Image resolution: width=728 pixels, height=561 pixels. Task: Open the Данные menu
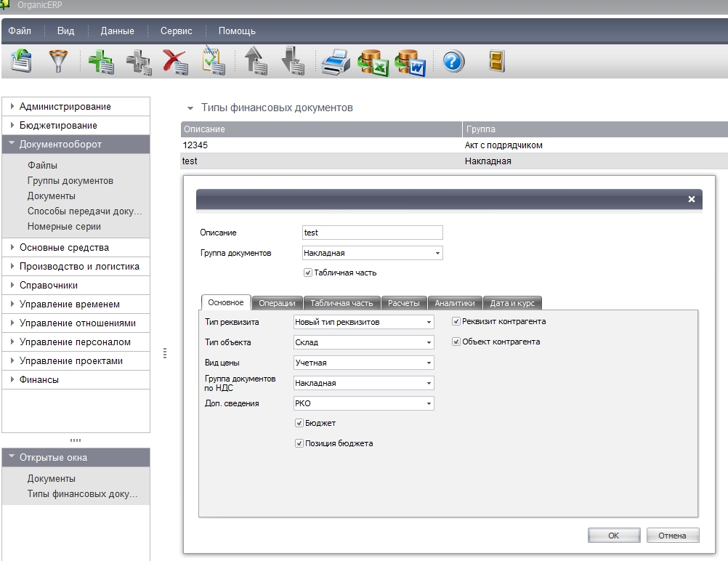coord(118,31)
